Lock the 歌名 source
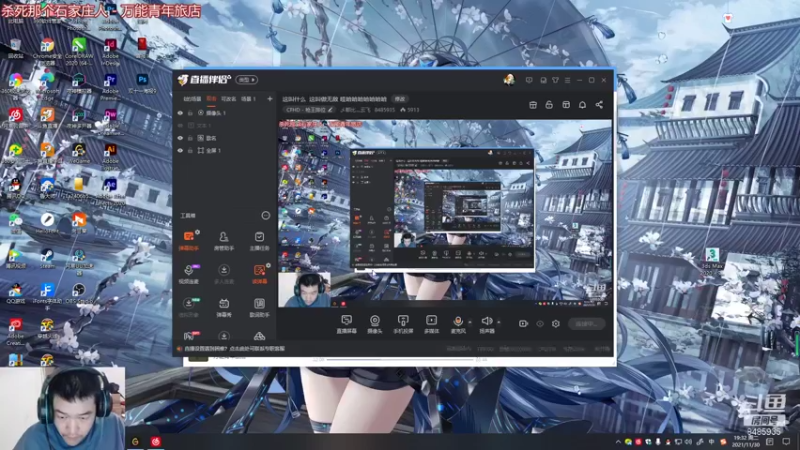 (190, 138)
